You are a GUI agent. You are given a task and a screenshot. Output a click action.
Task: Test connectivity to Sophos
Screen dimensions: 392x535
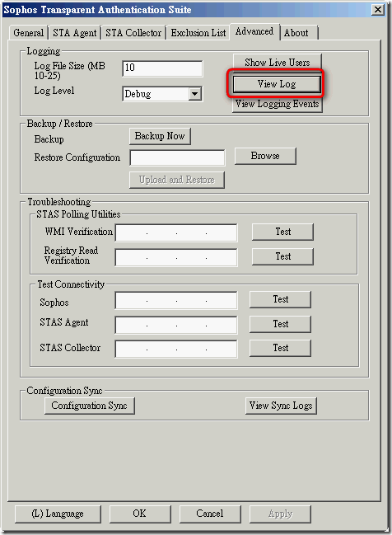coord(280,299)
